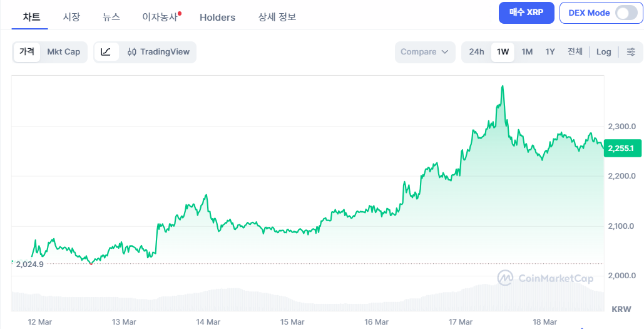The width and height of the screenshot is (644, 329).
Task: Select the line chart icon
Action: [x=106, y=52]
